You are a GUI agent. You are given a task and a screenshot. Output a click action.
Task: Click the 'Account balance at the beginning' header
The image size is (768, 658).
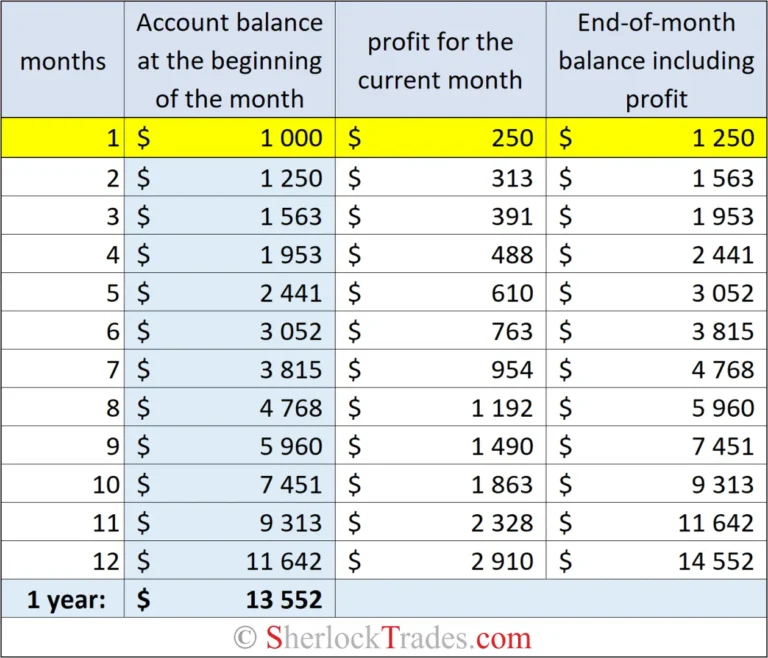pos(230,60)
